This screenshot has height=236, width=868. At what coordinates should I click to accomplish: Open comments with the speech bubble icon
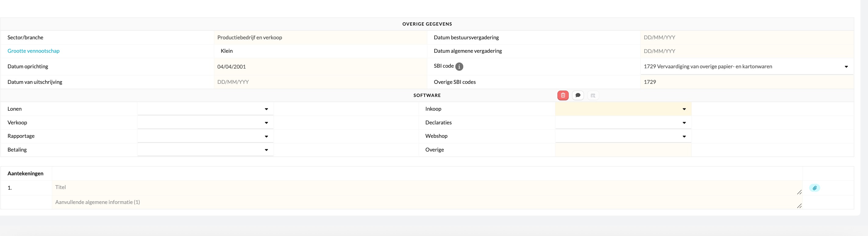click(x=578, y=95)
